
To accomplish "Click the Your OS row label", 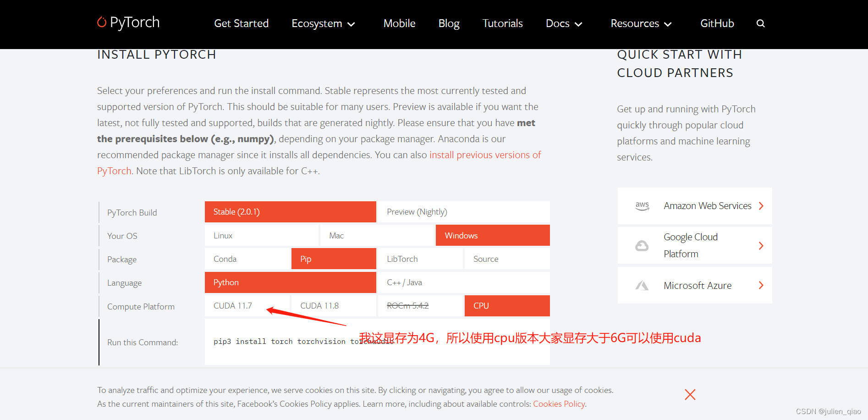I will click(122, 236).
